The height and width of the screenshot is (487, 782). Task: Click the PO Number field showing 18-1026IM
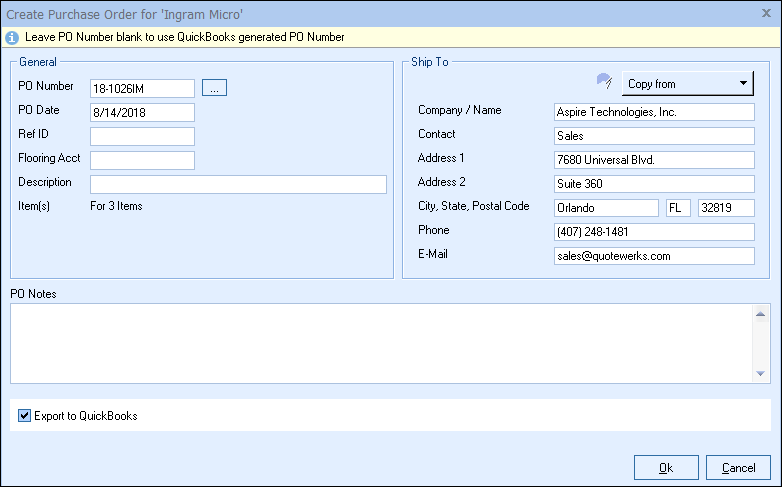(x=143, y=88)
